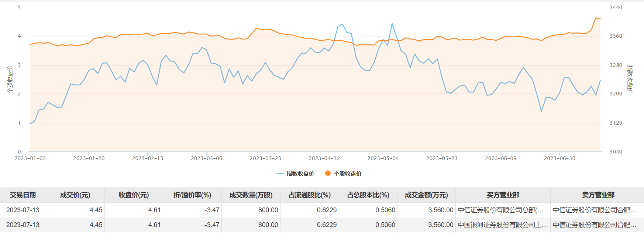644x233 pixels.
Task: Click the 2023-07-13 date in first row
Action: (x=23, y=210)
